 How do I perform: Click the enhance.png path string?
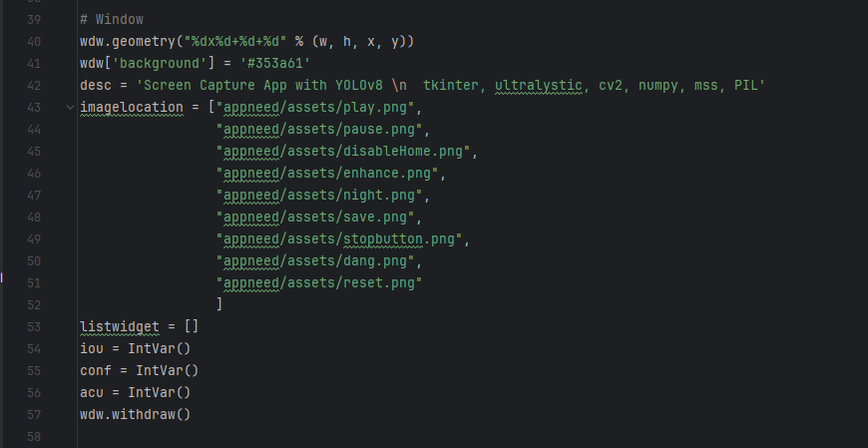tap(329, 173)
